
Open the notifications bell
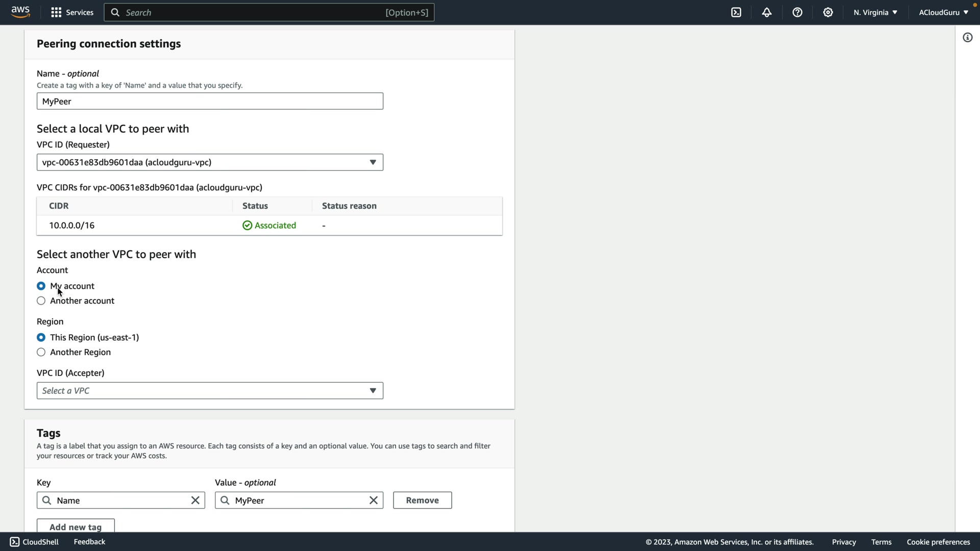(x=767, y=12)
